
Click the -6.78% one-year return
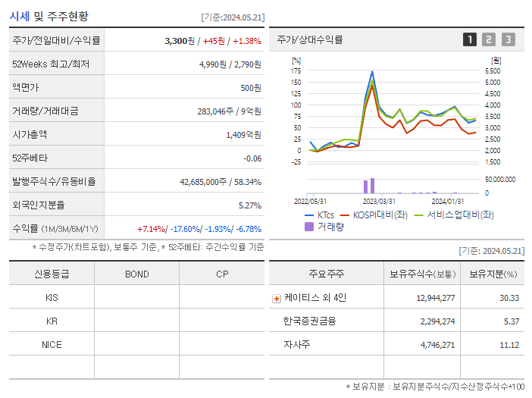pos(249,229)
